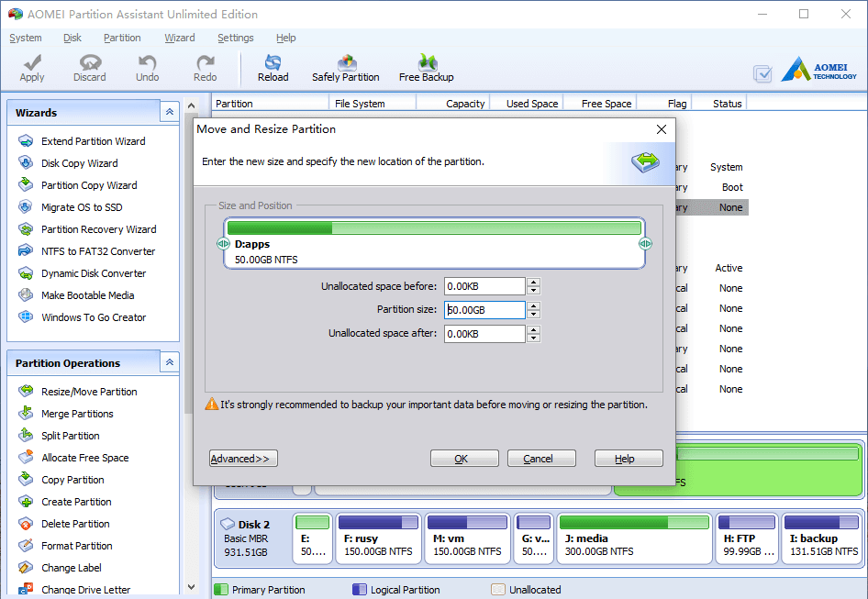Screen dimensions: 868x599
Task: Decrease Unallocated space before value
Action: click(x=534, y=291)
